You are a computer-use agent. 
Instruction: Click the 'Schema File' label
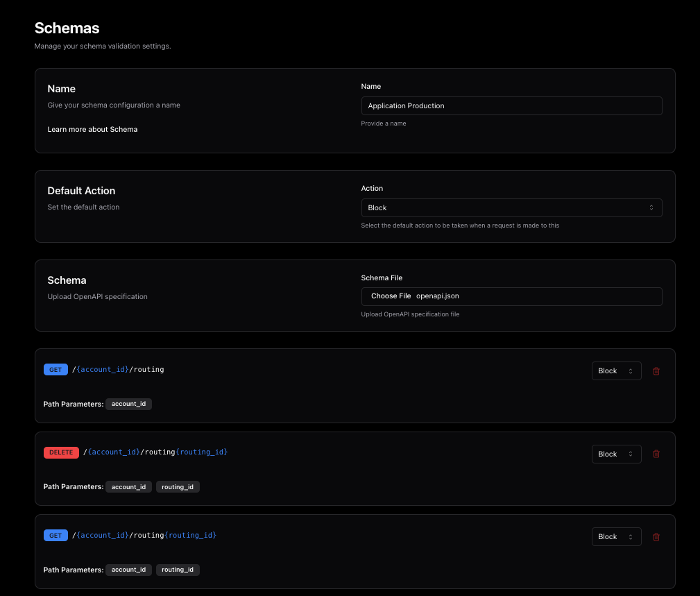point(382,278)
